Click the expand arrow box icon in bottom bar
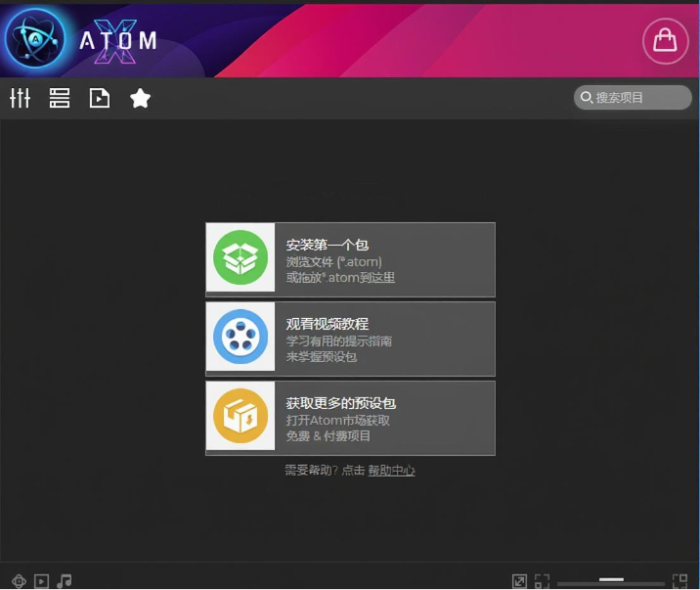700x590 pixels. 519,581
